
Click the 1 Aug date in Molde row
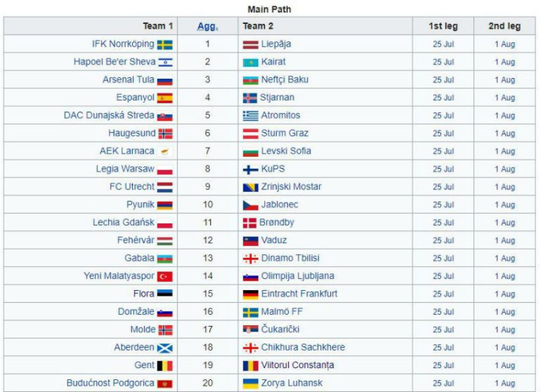[x=505, y=330]
